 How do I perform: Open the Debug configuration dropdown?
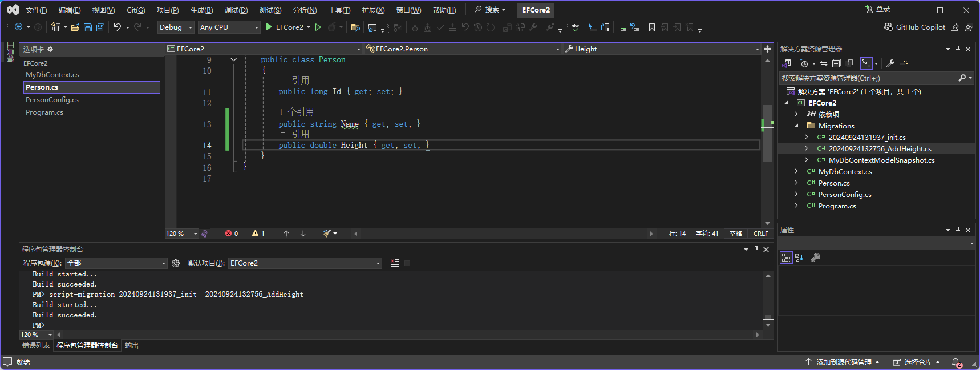click(176, 27)
